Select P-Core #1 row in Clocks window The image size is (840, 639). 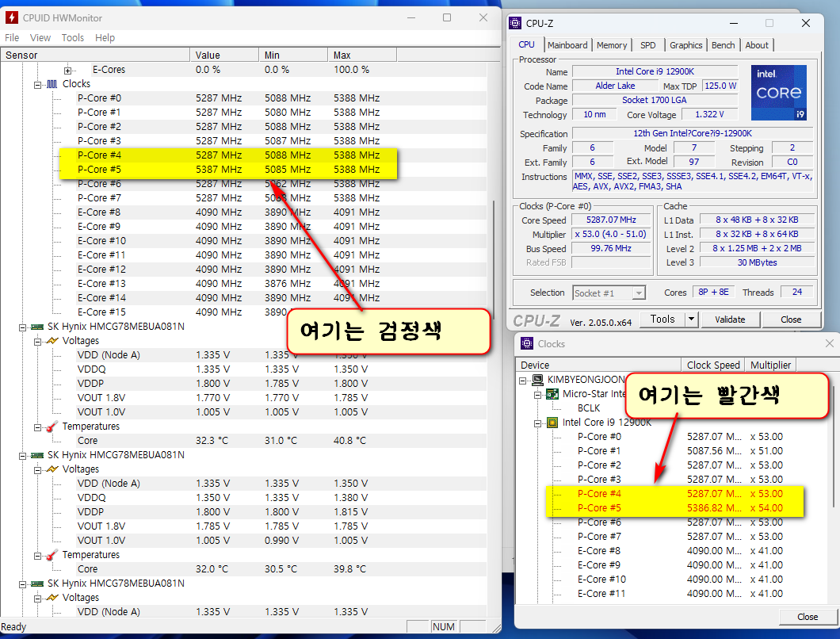(679, 451)
